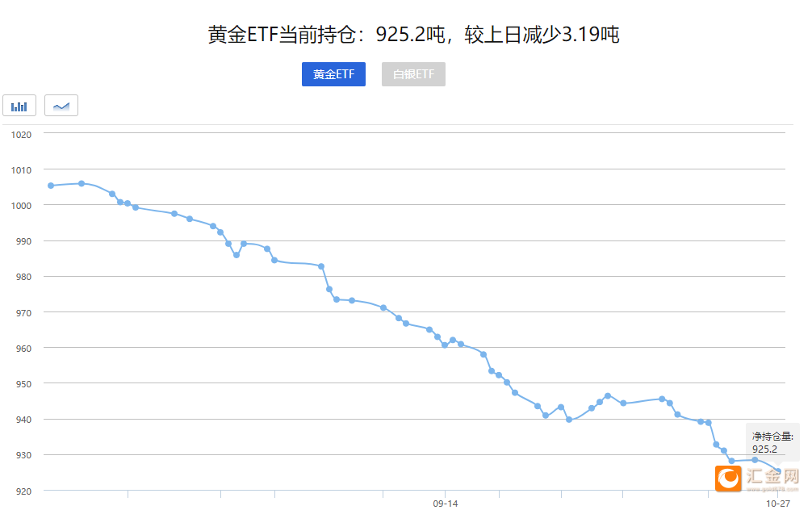This screenshot has width=812, height=510.
Task: Click the chart title mentioning 925.2吨
Action: point(412,34)
